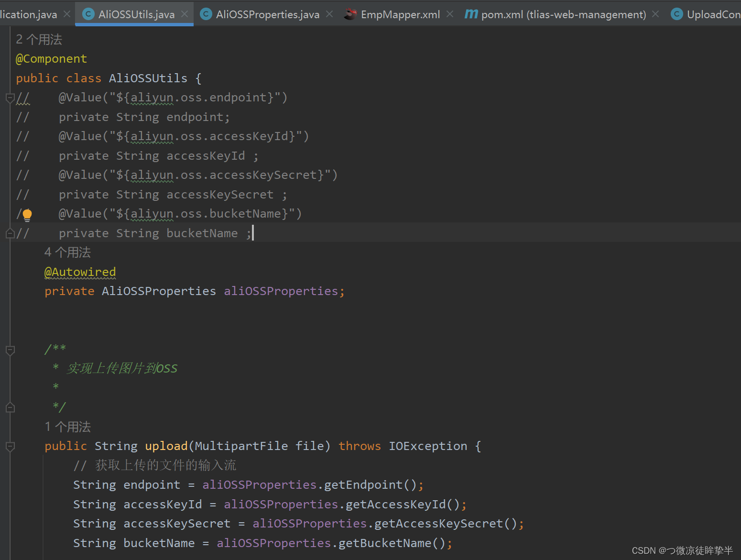The image size is (741, 560).
Task: Click the underlined @Autowired annotation
Action: 80,272
